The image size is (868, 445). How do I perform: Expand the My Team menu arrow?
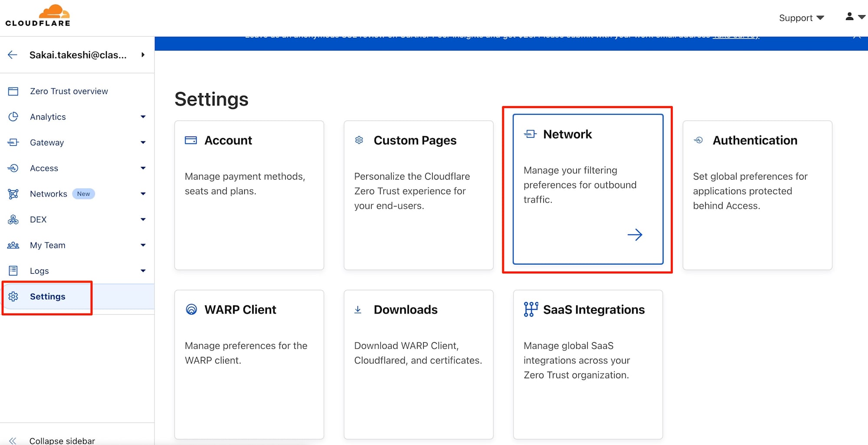click(143, 245)
